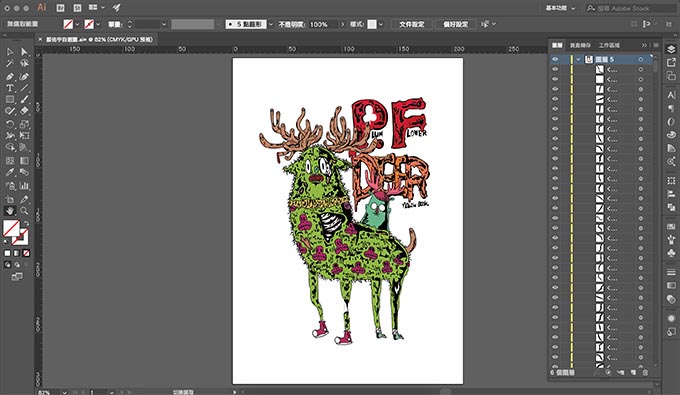Open Asset Export panel icon in dock
This screenshot has height=395, width=680.
pos(671,63)
